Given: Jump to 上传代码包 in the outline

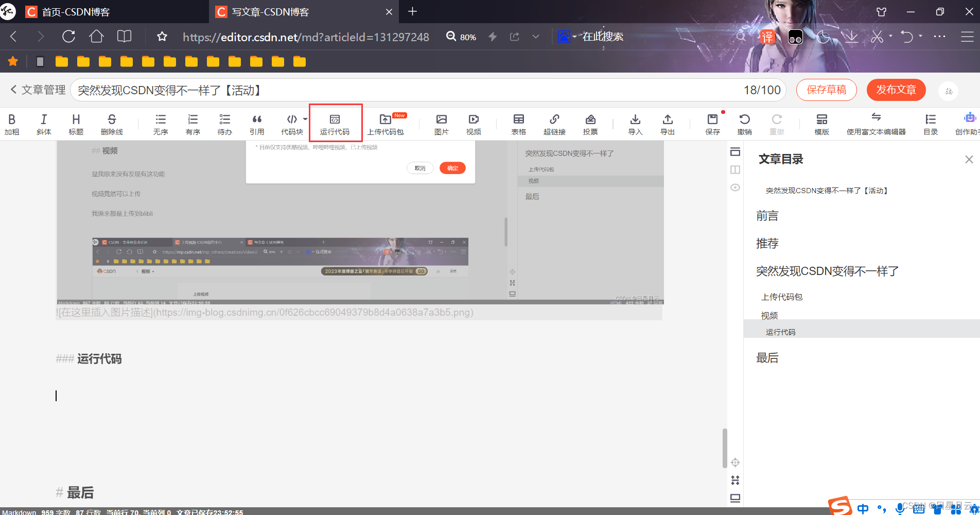Looking at the screenshot, I should 782,297.
